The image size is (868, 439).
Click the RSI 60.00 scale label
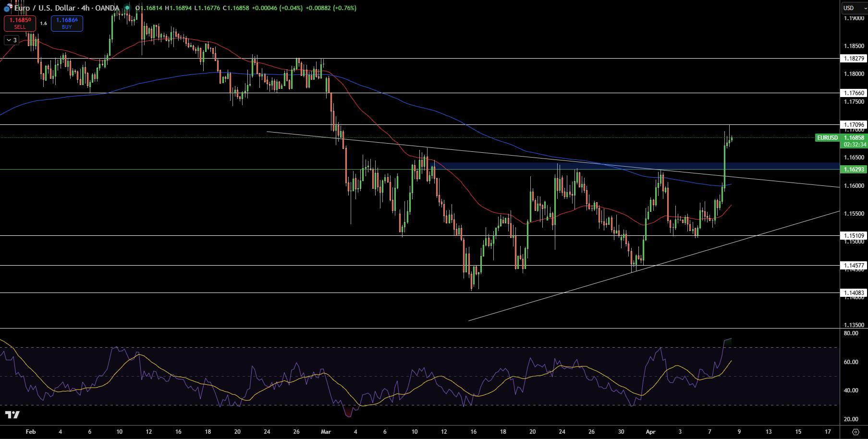coord(851,362)
